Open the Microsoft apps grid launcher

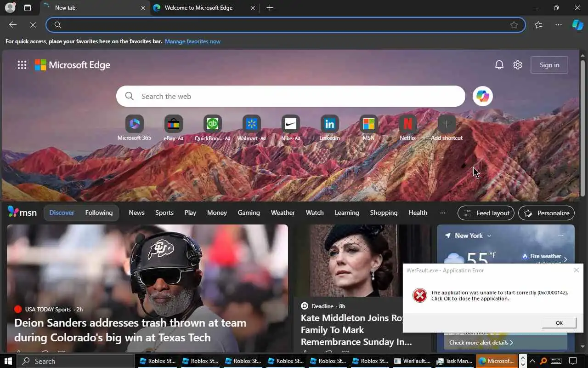[22, 65]
